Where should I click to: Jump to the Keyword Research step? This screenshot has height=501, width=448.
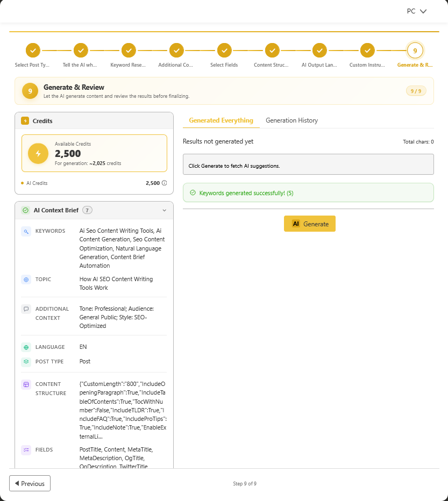pos(128,50)
